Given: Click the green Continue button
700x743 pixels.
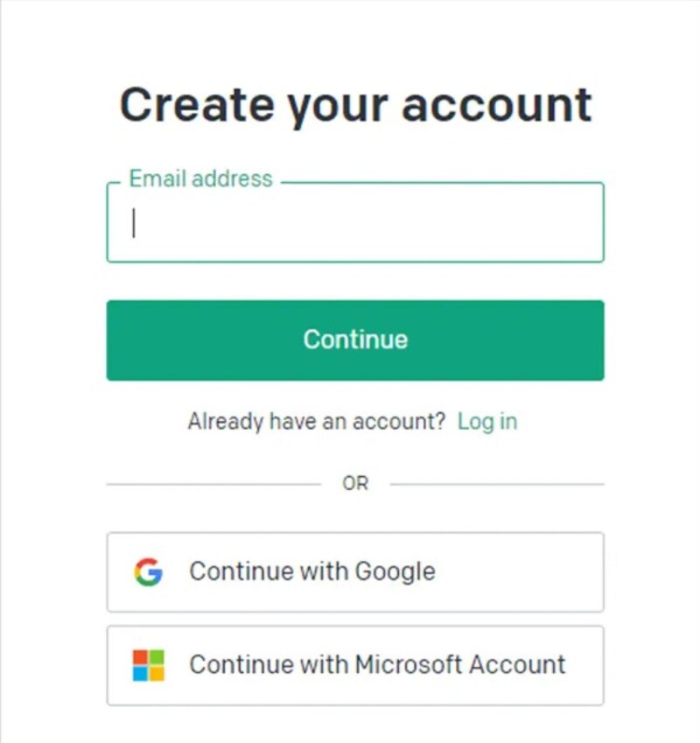Looking at the screenshot, I should (x=355, y=340).
